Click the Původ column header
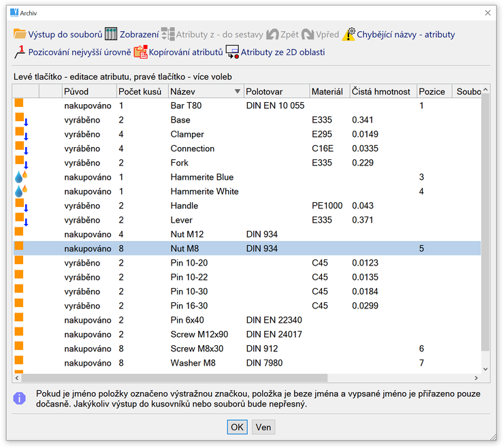 [88, 91]
